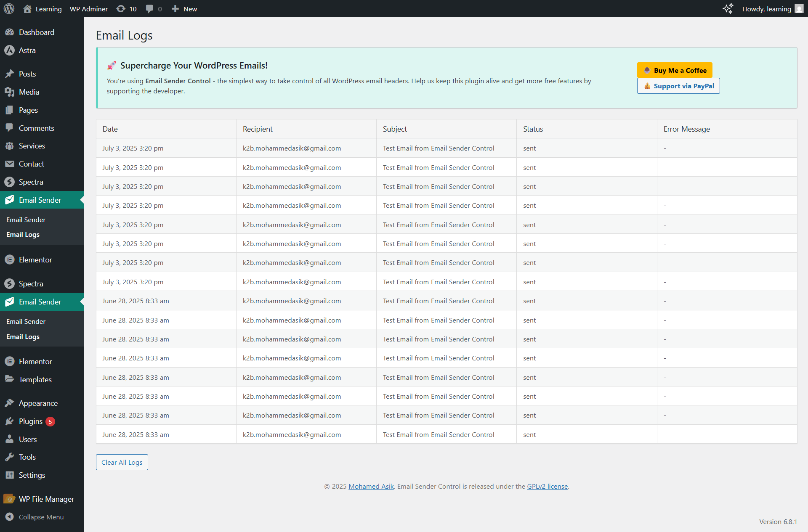
Task: Open the Users person icon
Action: 9,439
